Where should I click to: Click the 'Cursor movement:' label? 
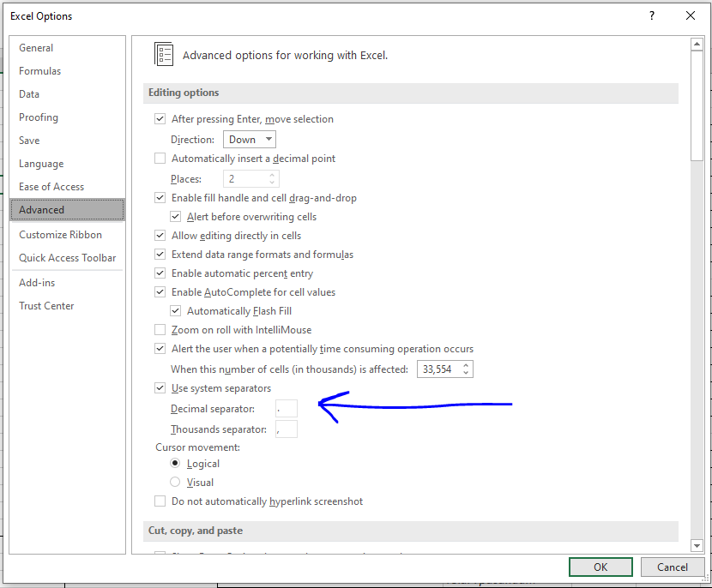click(197, 447)
